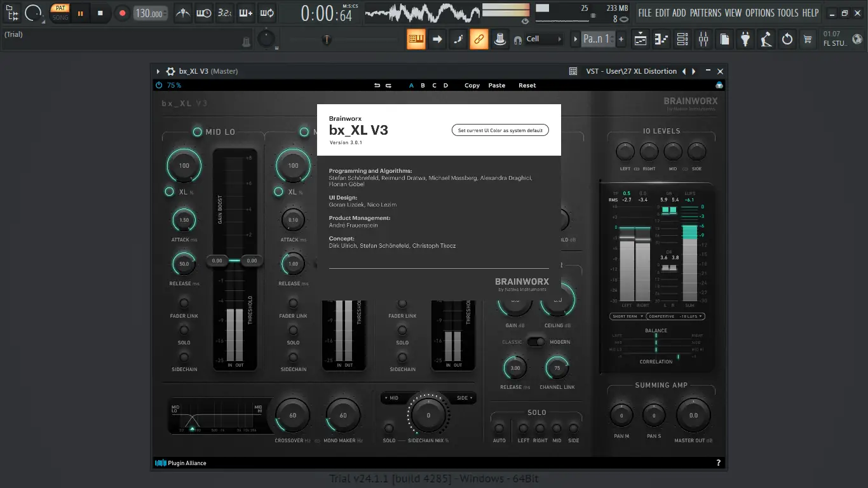The image size is (868, 488).
Task: Toggle typing keyboard to piano icon
Action: click(x=416, y=39)
